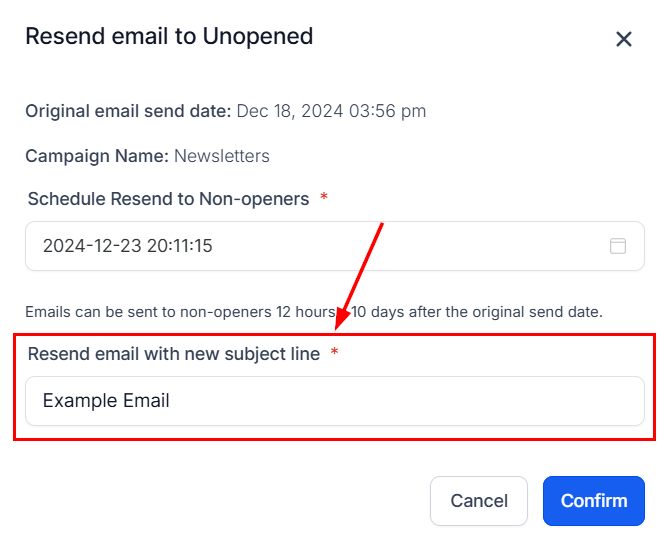Screen dimensions: 672x546
Task: Click asterisk beside Schedule Resend label
Action: coord(324,199)
